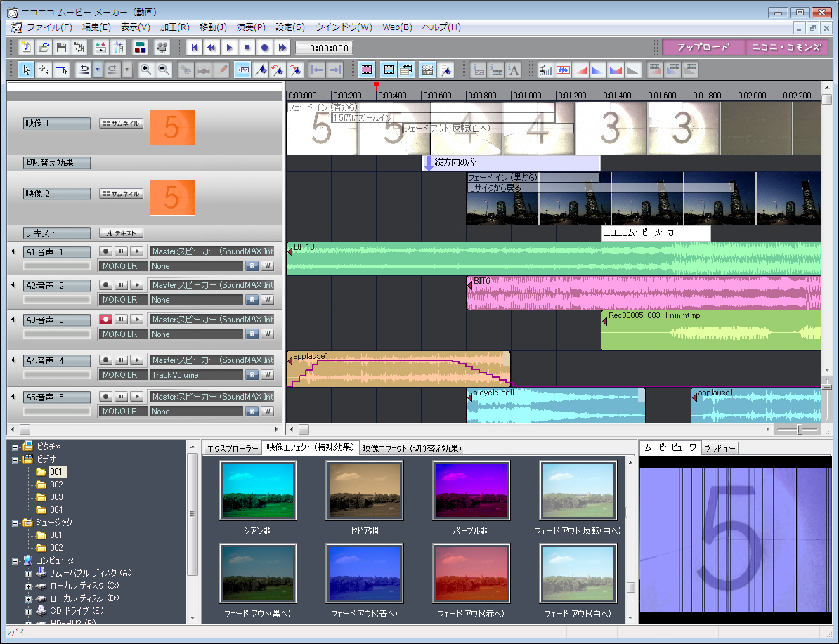Screen dimensions: 839x644
Task: Open the ファイル(F) menu
Action: tap(49, 27)
